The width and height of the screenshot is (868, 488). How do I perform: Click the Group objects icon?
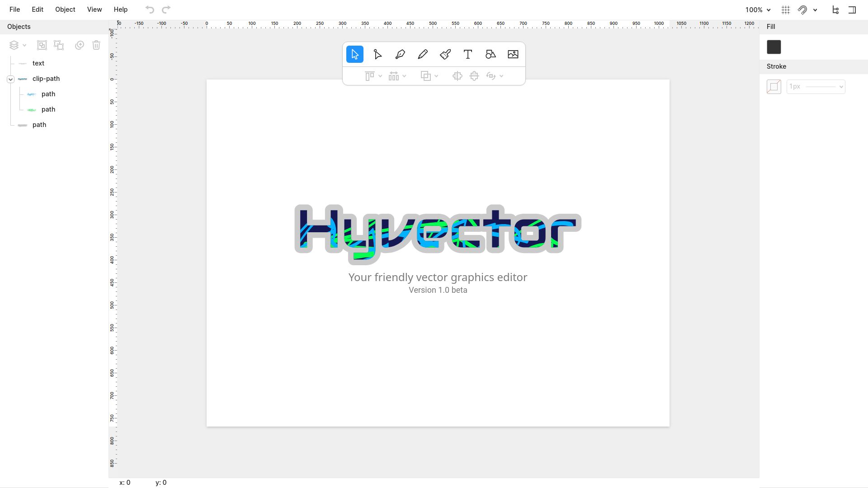[42, 45]
